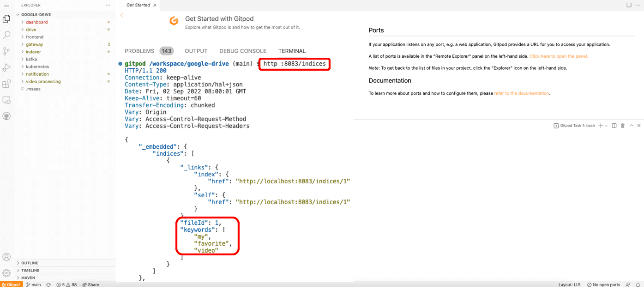
Task: Switch to the OUTPUT tab
Action: [196, 51]
